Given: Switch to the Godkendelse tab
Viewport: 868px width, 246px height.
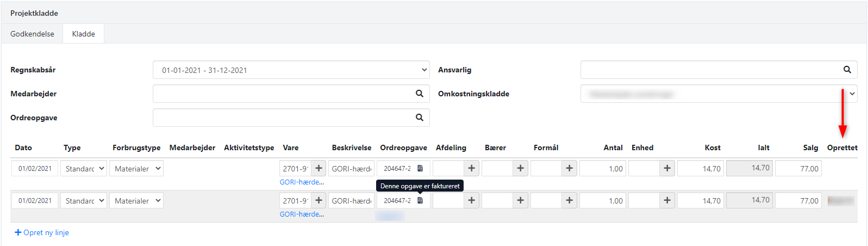Looking at the screenshot, I should click(32, 34).
